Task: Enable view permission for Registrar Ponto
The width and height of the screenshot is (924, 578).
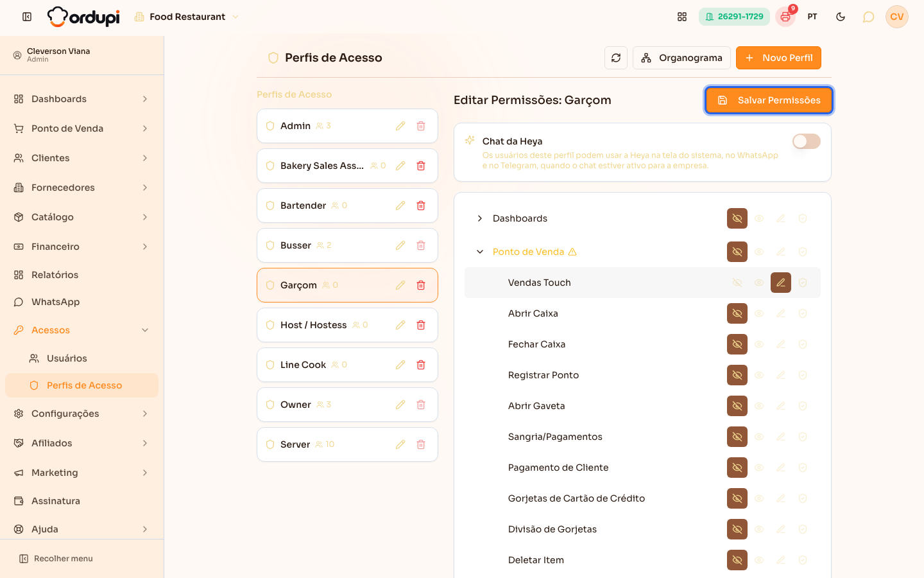Action: [759, 375]
